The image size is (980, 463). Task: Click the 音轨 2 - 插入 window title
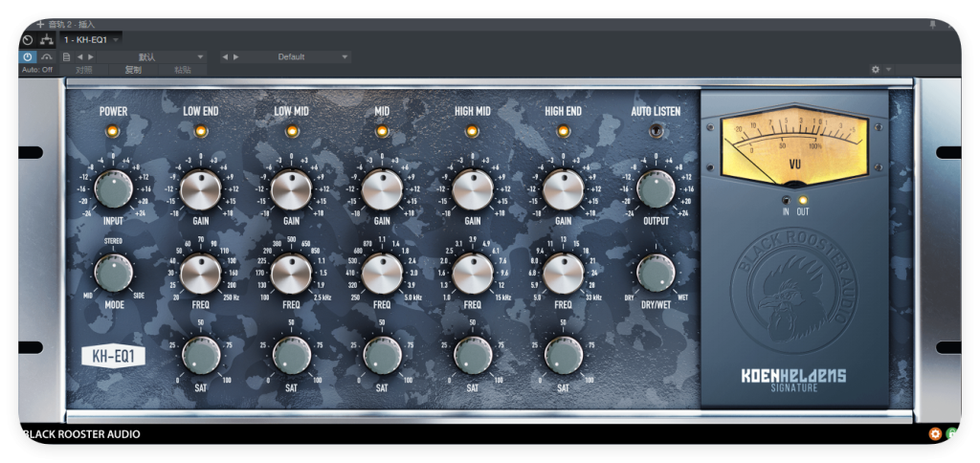pyautogui.click(x=72, y=24)
